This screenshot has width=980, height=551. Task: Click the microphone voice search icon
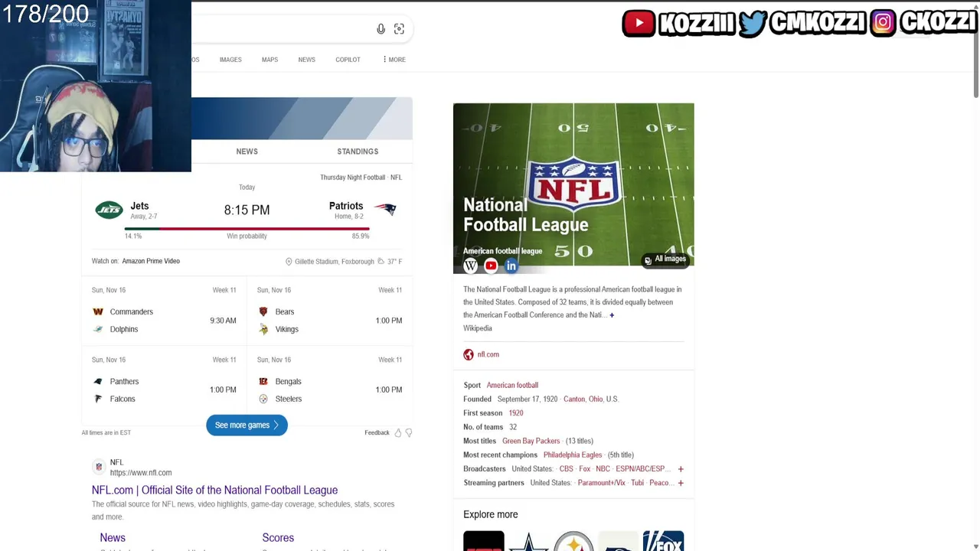coord(381,29)
